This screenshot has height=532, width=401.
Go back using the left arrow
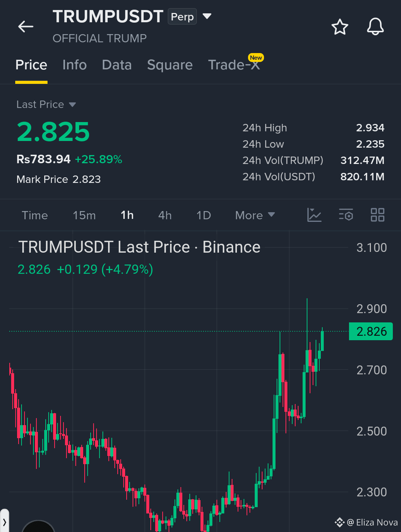[26, 27]
